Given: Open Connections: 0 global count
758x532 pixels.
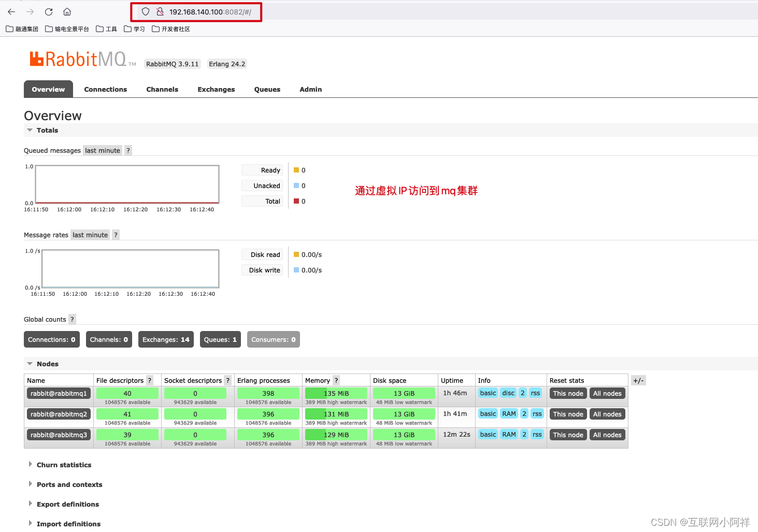Looking at the screenshot, I should 52,339.
